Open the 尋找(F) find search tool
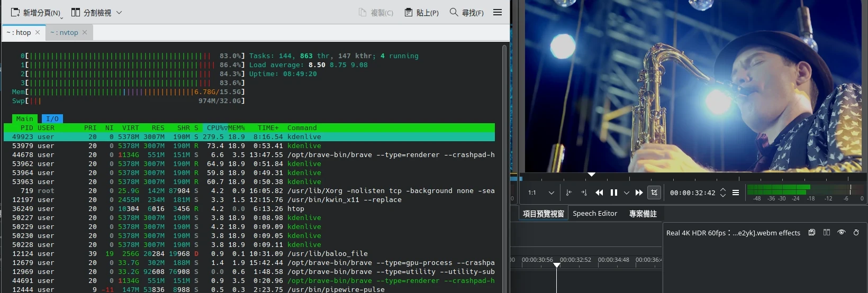The width and height of the screenshot is (868, 293). point(467,13)
